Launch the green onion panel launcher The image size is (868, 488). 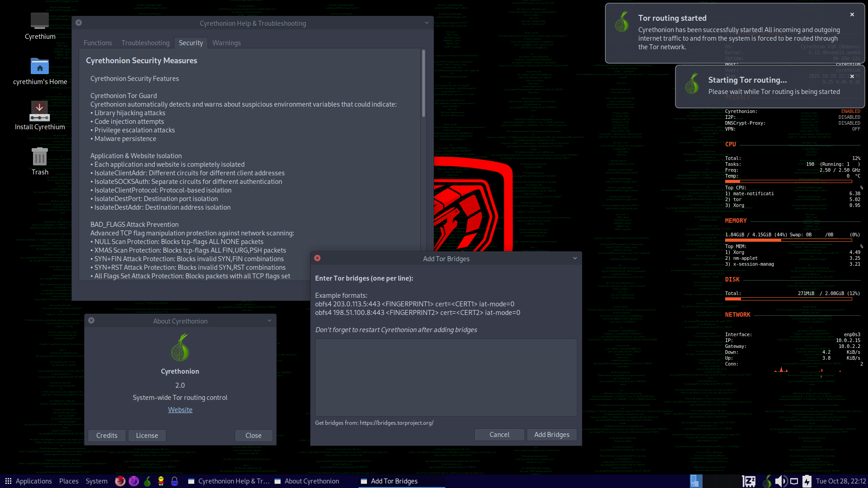tap(147, 481)
